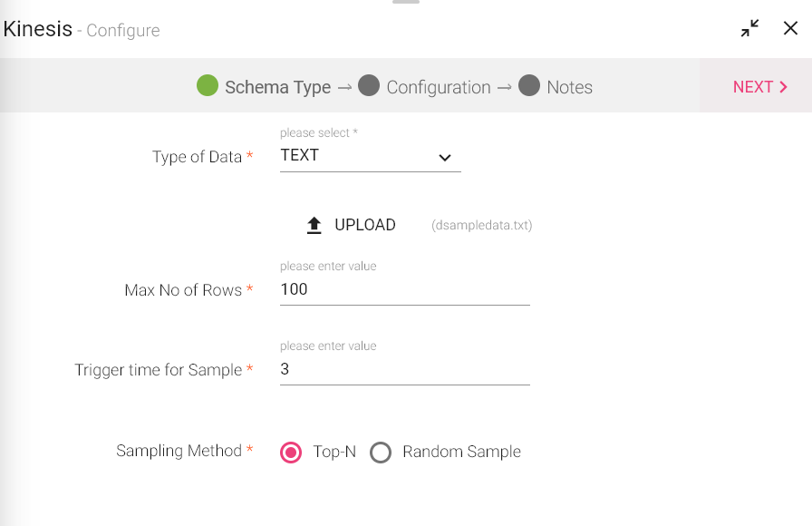Image resolution: width=812 pixels, height=526 pixels.
Task: Click the dropdown caret next to TEXT
Action: [445, 158]
